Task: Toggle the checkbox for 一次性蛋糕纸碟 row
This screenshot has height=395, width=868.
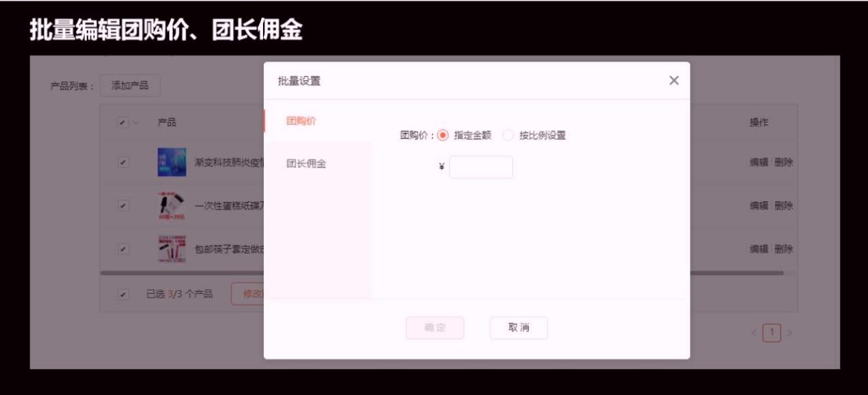Action: point(122,205)
